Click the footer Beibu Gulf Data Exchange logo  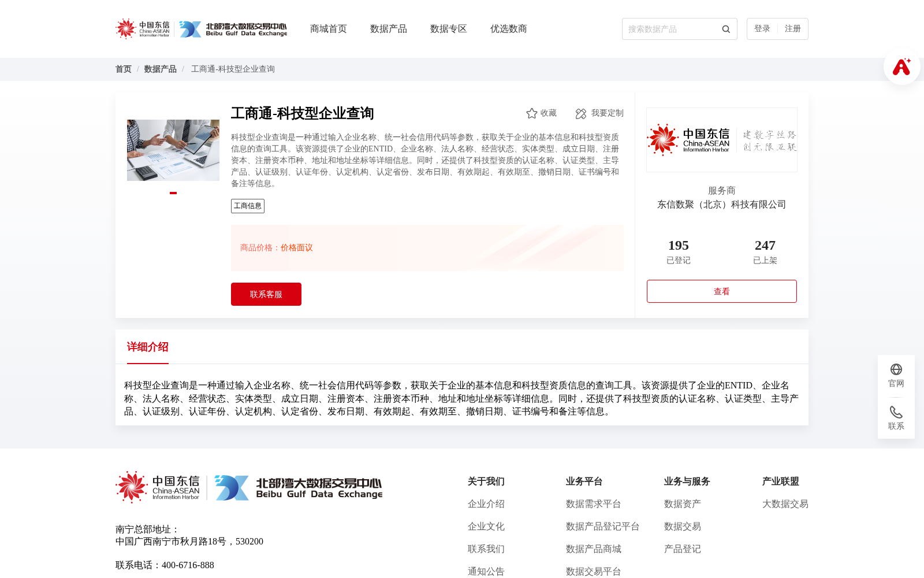[299, 487]
